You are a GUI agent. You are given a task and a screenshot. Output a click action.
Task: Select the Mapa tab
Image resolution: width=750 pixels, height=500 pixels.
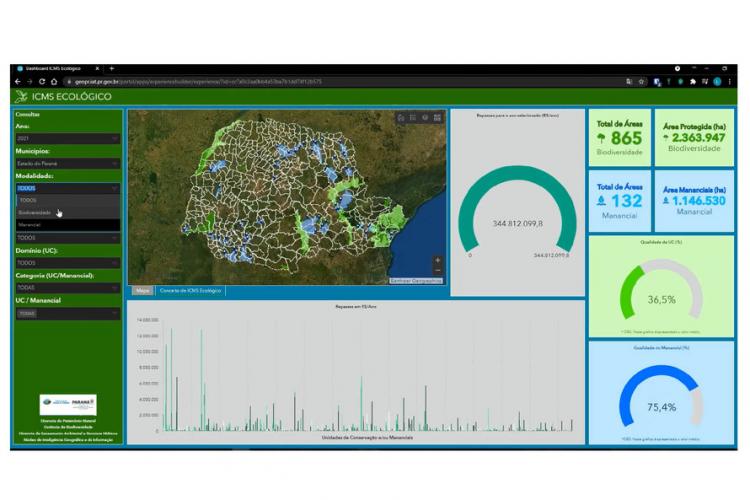[143, 291]
